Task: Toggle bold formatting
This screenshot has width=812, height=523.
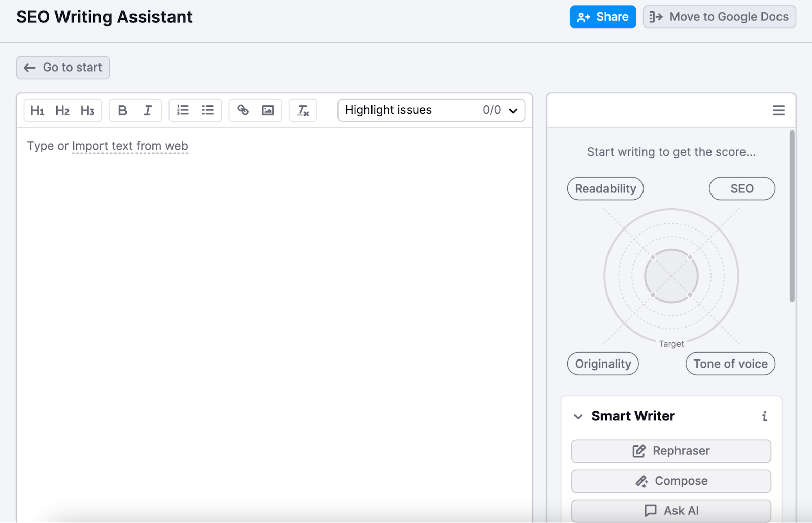Action: 122,110
